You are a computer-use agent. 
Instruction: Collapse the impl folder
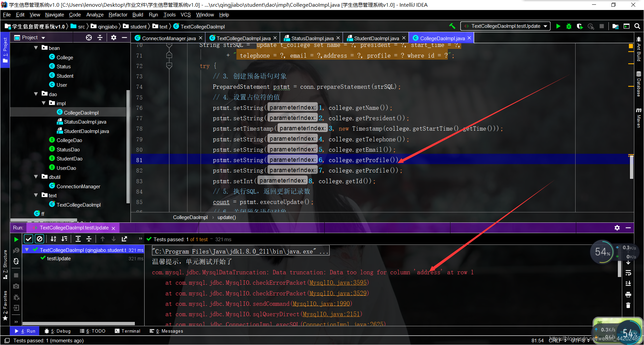44,103
